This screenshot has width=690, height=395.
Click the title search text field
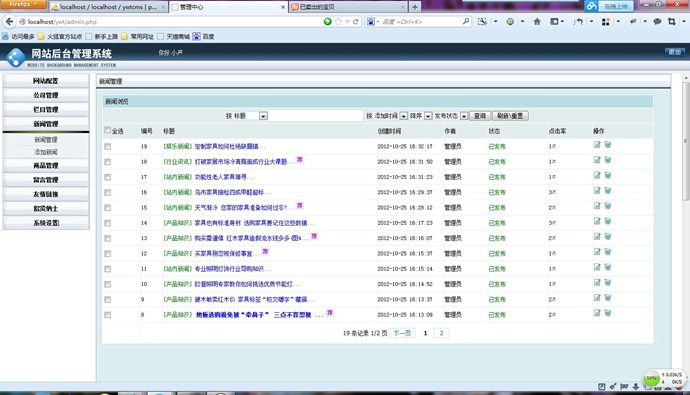(316, 116)
